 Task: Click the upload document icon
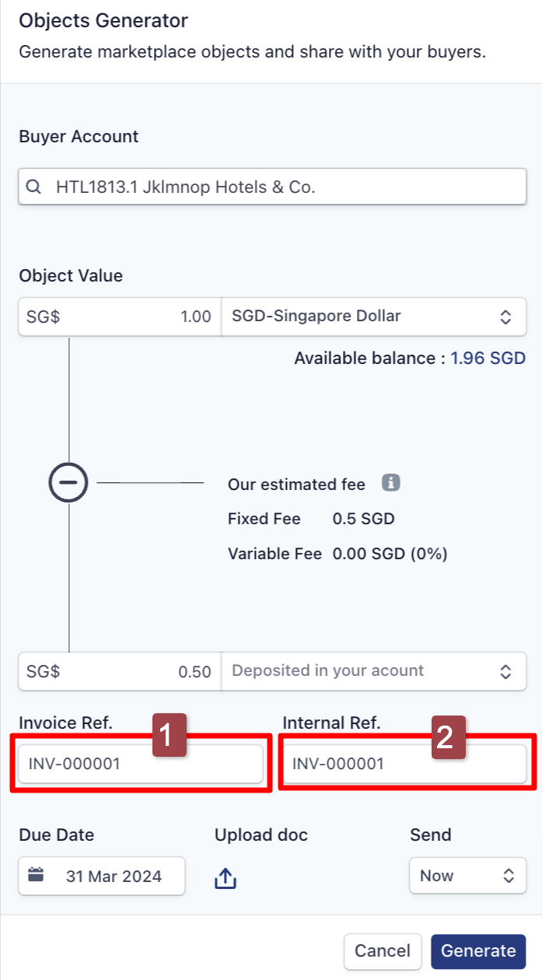[225, 878]
